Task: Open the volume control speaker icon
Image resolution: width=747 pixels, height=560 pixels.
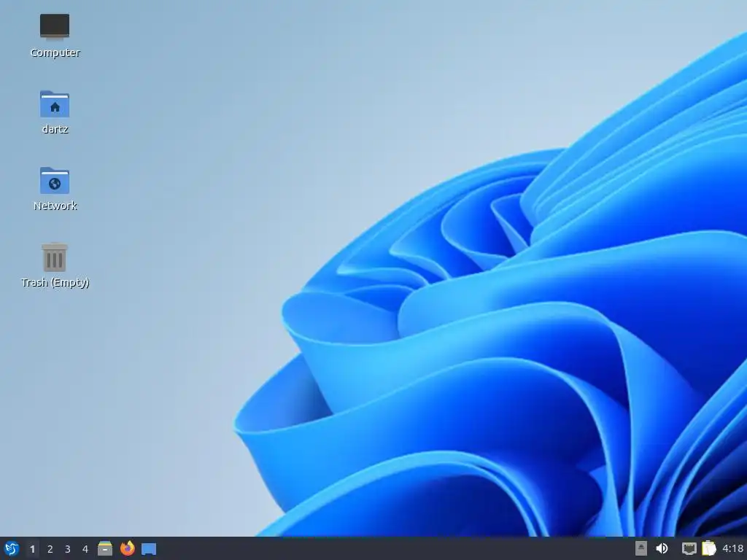Action: [662, 548]
